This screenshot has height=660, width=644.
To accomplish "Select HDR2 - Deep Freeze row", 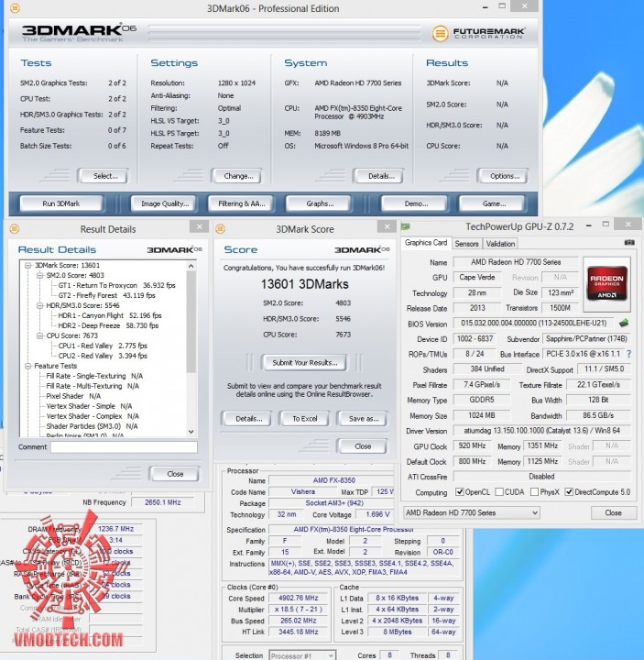I will click(108, 325).
